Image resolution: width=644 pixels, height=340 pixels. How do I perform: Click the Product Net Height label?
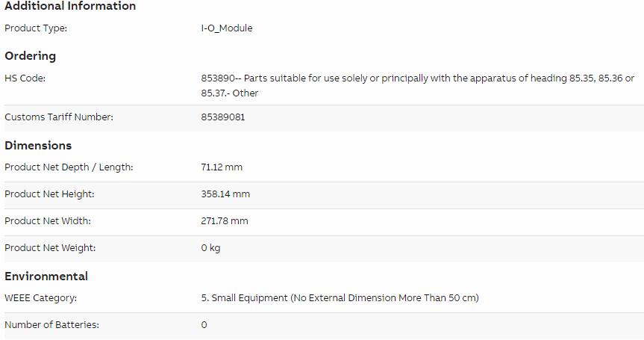[49, 194]
